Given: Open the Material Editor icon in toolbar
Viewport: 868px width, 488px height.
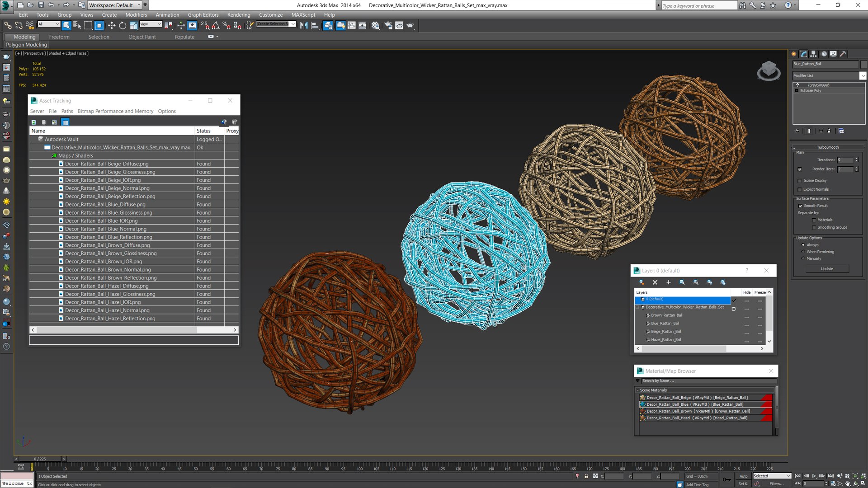Looking at the screenshot, I should (375, 25).
